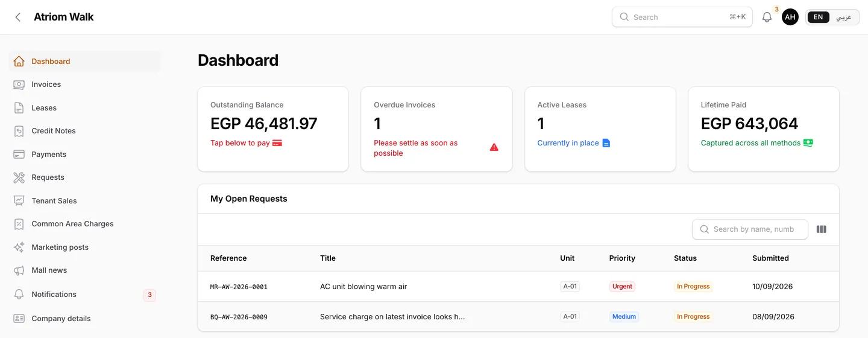
Task: Click the red credit card icon
Action: (x=277, y=143)
